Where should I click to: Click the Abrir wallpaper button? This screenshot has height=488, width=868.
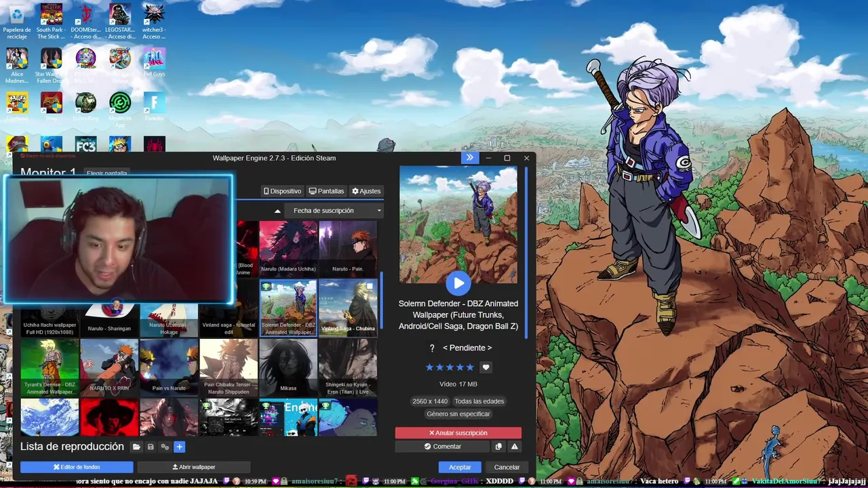194,467
